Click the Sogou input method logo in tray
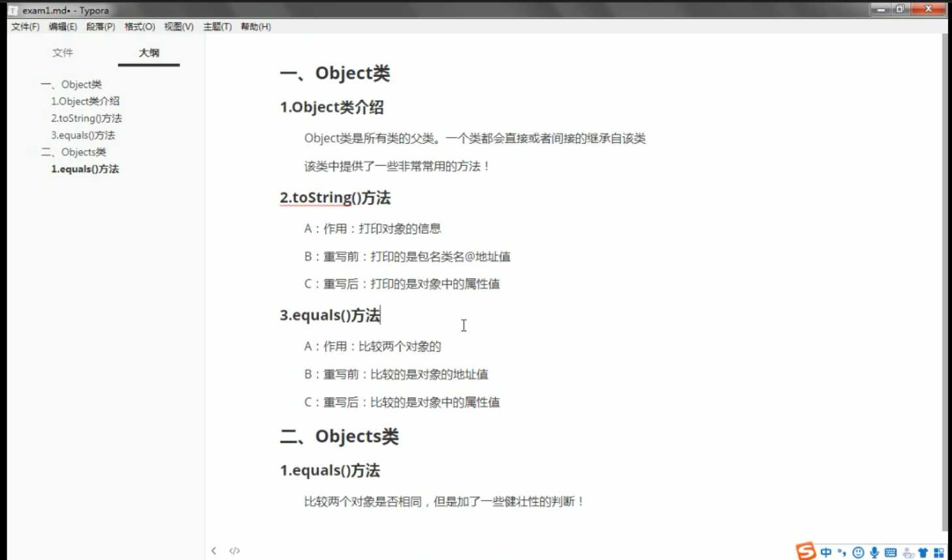952x560 pixels. click(x=806, y=552)
